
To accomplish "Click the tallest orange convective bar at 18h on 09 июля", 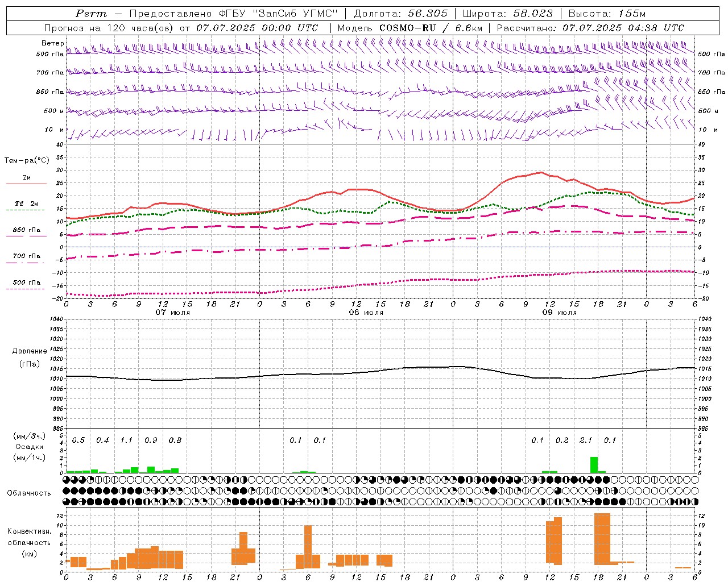I will point(602,539).
